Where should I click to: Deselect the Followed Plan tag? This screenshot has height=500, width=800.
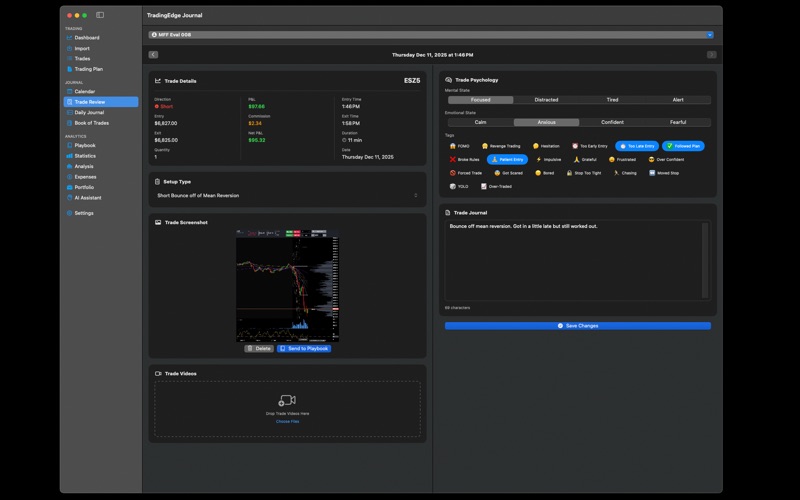pos(683,146)
